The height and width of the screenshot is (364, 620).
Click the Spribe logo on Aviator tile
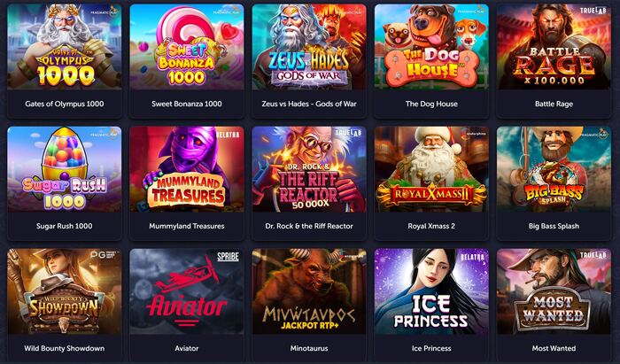click(229, 257)
